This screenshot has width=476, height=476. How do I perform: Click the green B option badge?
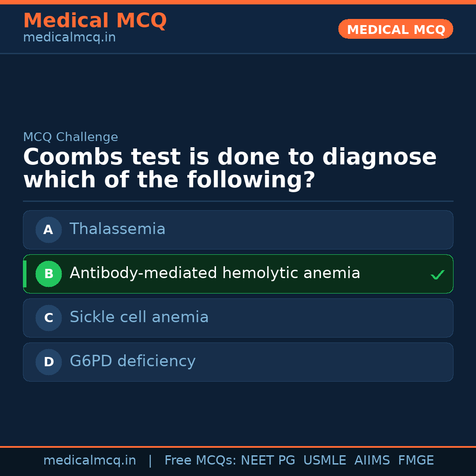click(48, 274)
